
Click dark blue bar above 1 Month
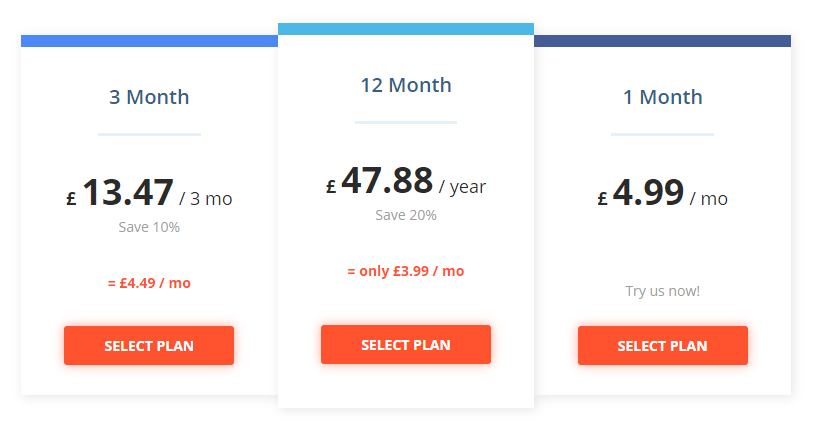(663, 41)
